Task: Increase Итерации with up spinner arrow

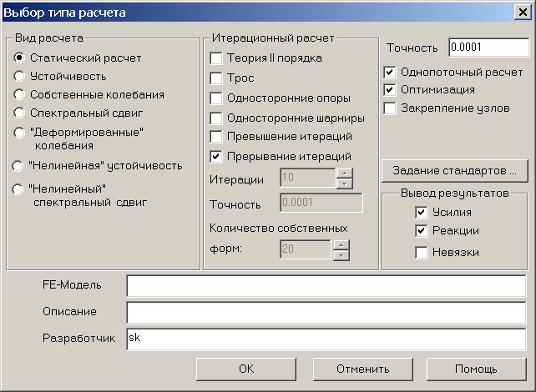Action: [345, 173]
